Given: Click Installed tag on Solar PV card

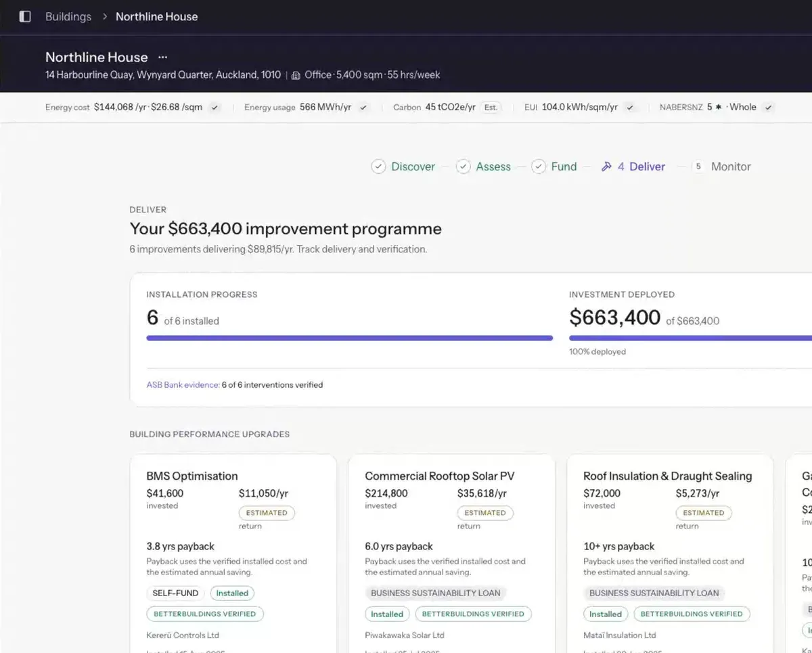Looking at the screenshot, I should [387, 614].
